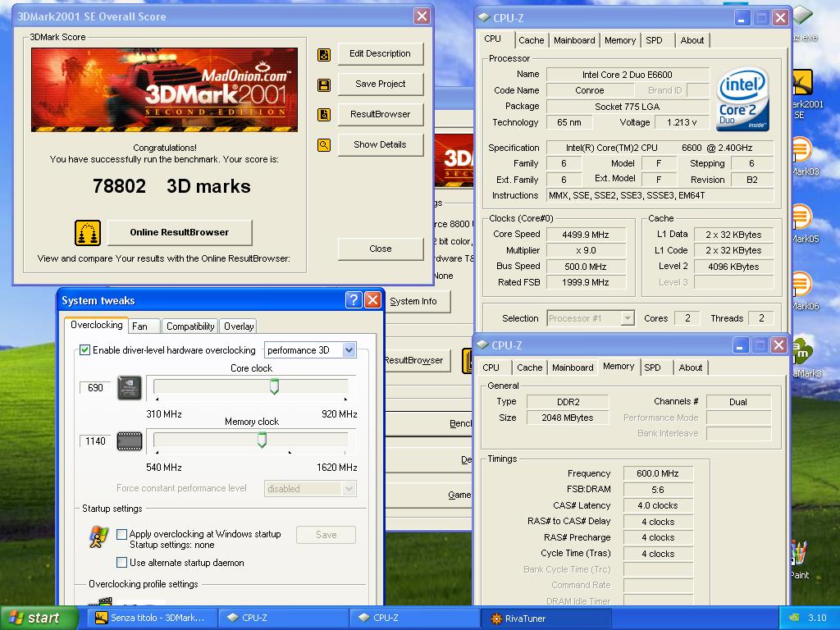Click the Bus Speed 500.0 MHz value
This screenshot has width=840, height=630.
[586, 267]
